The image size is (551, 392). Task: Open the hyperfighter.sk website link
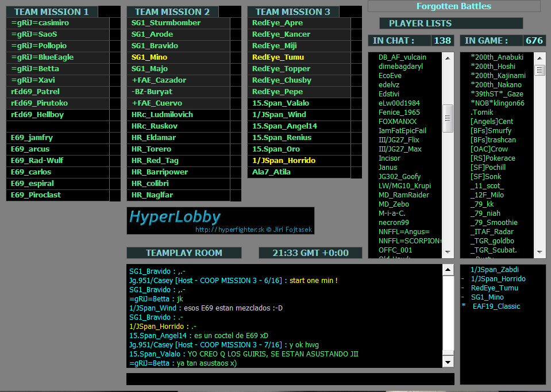click(x=254, y=230)
